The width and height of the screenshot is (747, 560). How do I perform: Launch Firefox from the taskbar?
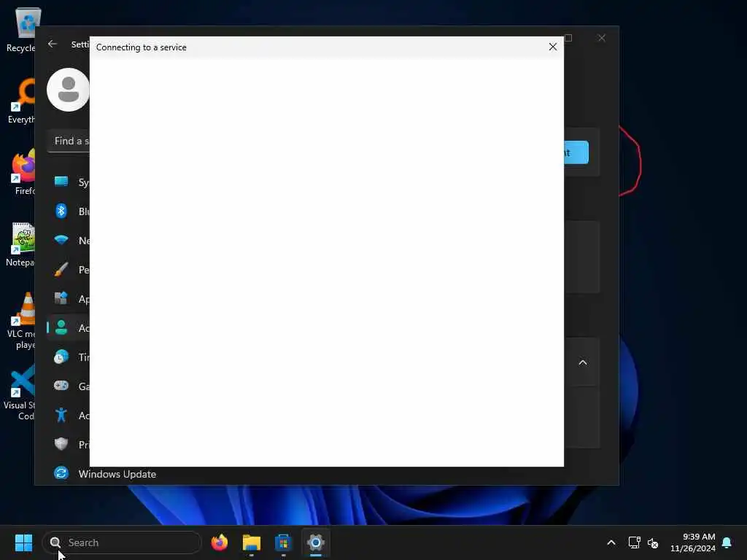pyautogui.click(x=219, y=542)
